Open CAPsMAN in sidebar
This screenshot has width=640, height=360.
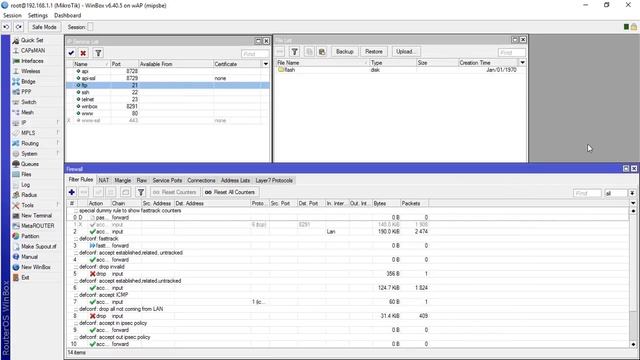point(33,51)
